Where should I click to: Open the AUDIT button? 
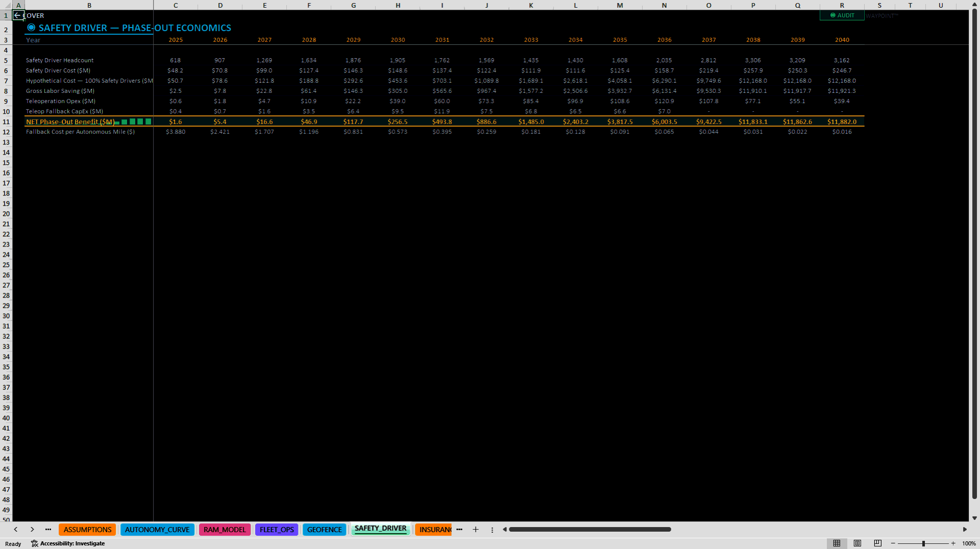click(842, 15)
